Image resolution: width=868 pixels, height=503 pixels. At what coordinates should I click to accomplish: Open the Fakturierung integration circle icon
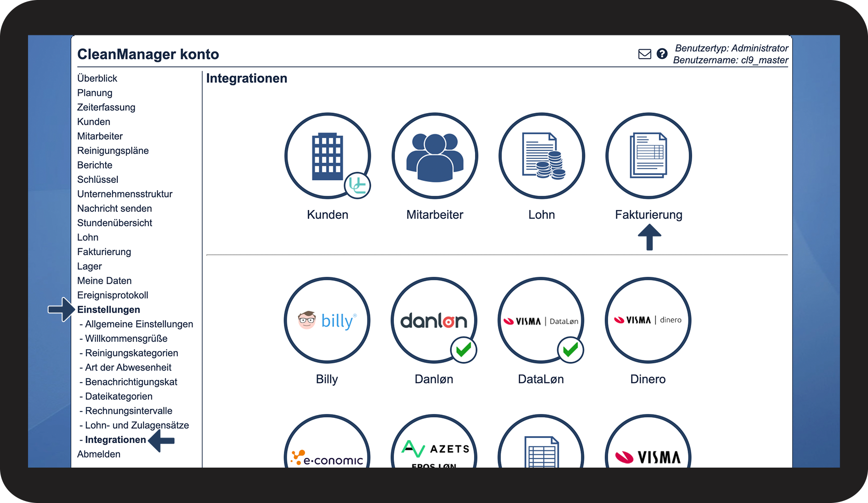pos(649,156)
